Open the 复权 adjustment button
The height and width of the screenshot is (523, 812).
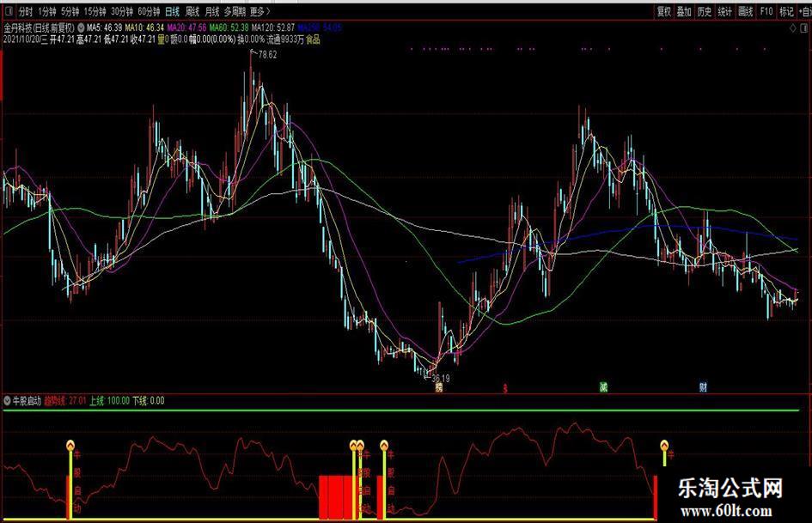[x=664, y=11]
